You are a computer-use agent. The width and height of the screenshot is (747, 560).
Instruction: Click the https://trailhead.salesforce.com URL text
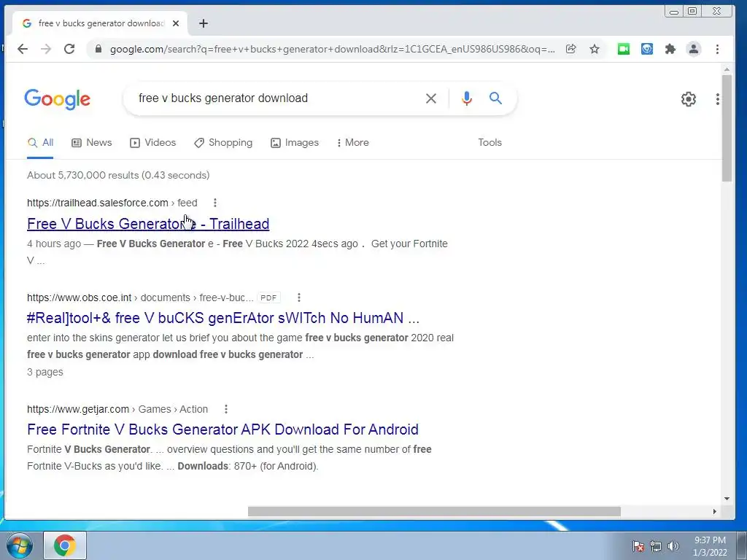click(x=98, y=203)
